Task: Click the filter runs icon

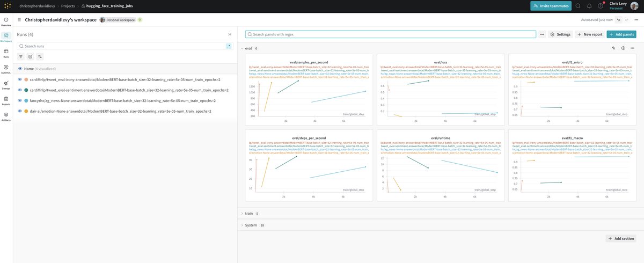Action: point(21,56)
